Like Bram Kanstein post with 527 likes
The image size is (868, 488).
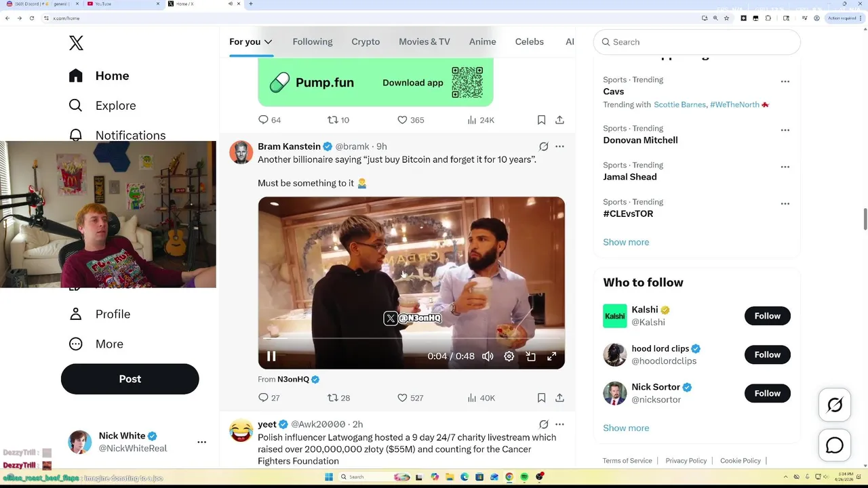click(410, 398)
